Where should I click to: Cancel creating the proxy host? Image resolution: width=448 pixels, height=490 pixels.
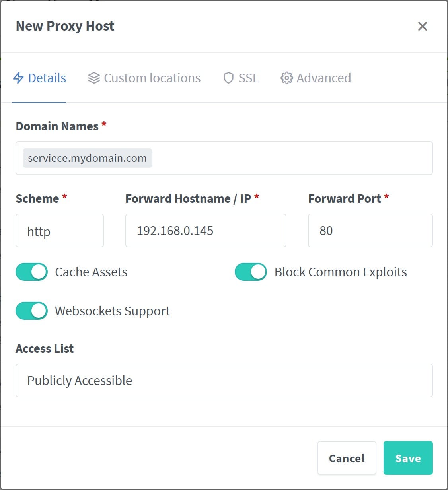click(x=347, y=458)
